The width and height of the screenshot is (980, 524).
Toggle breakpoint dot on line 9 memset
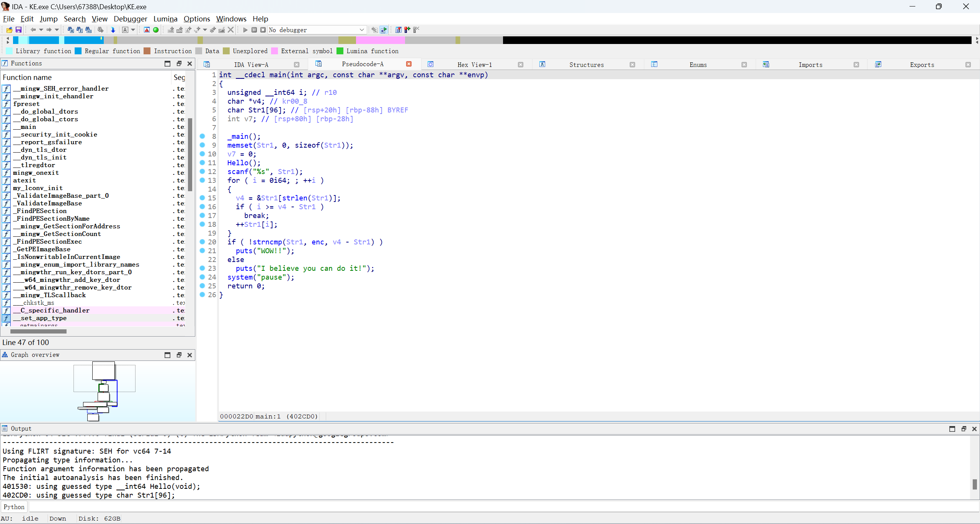pos(203,145)
